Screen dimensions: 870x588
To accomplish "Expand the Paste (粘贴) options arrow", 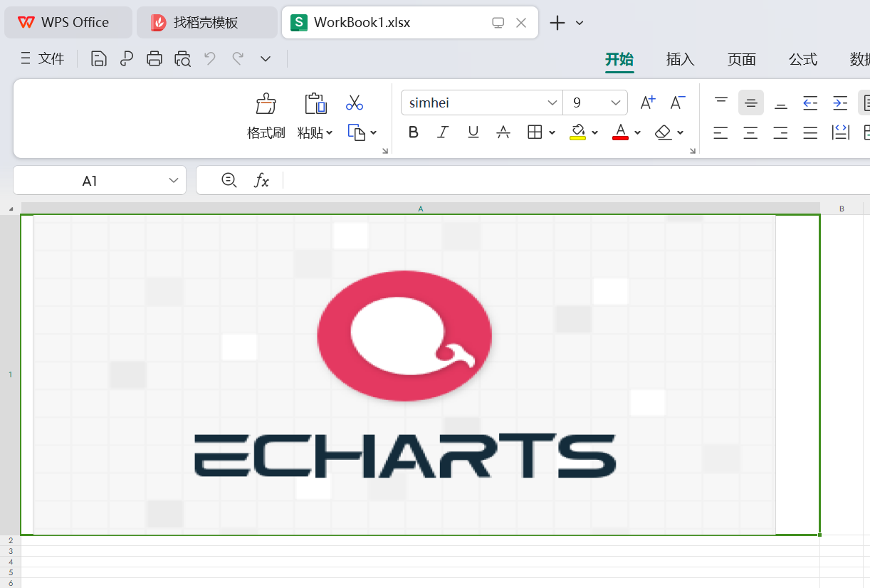I will coord(329,133).
